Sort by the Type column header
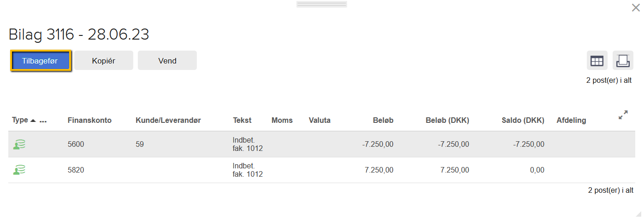Image resolution: width=644 pixels, height=219 pixels. coord(20,121)
